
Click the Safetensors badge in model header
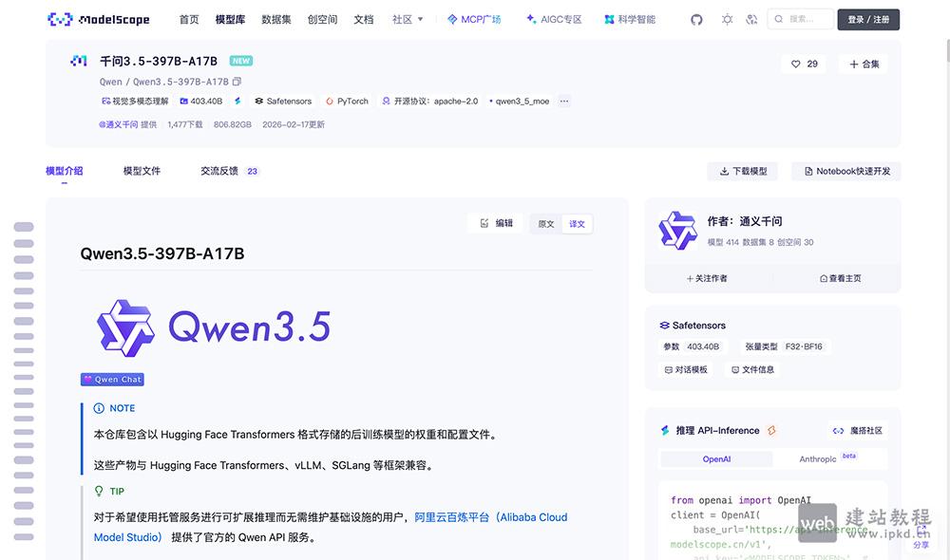coord(282,100)
